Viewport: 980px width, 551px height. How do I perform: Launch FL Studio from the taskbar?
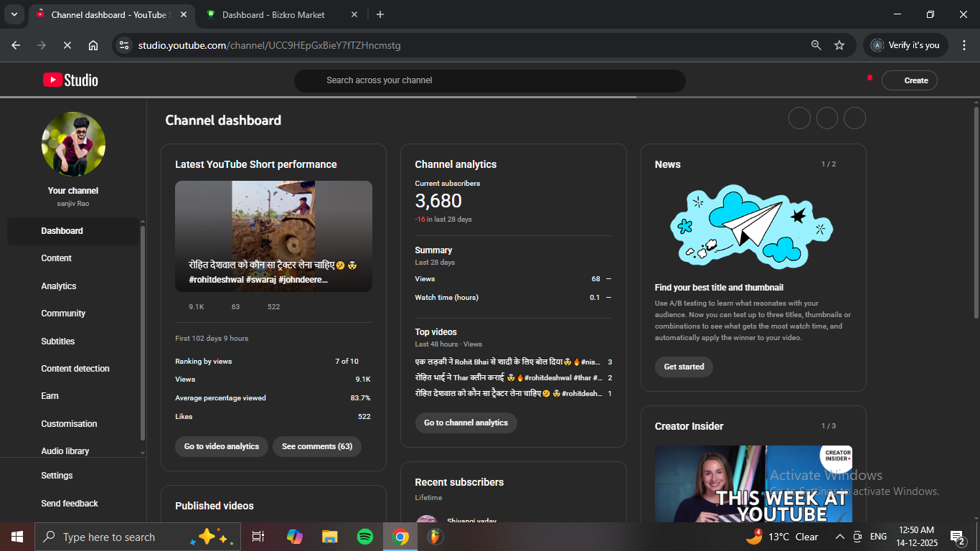[435, 537]
